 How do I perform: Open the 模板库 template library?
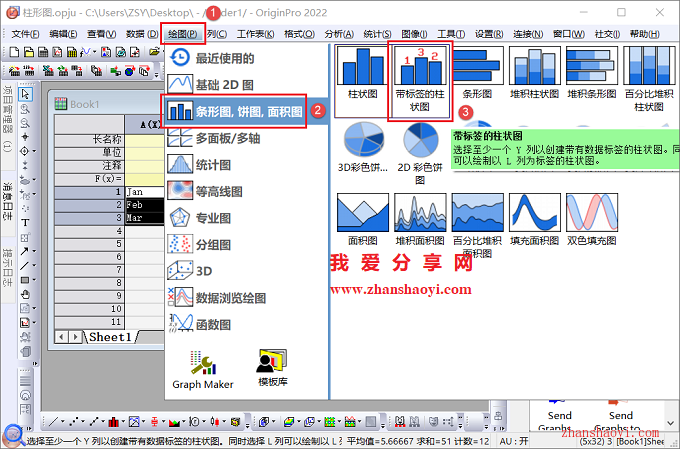pyautogui.click(x=272, y=368)
